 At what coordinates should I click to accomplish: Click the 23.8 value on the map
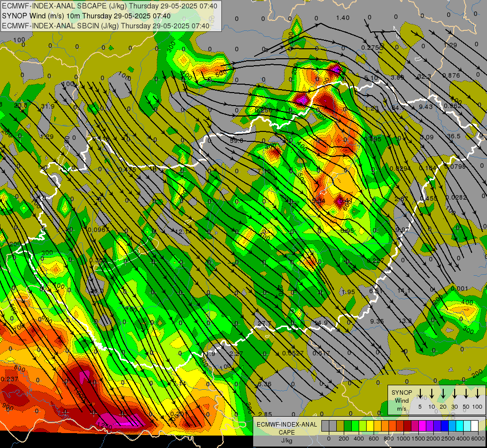(x=20, y=106)
